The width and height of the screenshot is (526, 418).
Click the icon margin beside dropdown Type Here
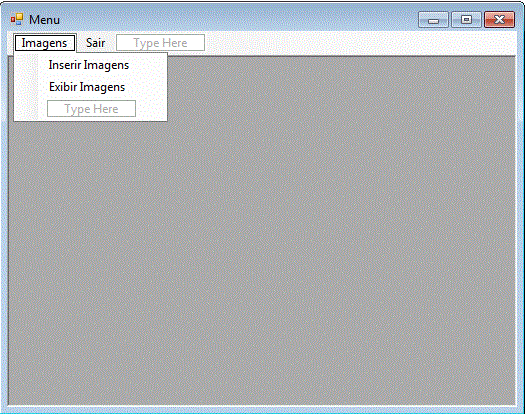(x=27, y=109)
